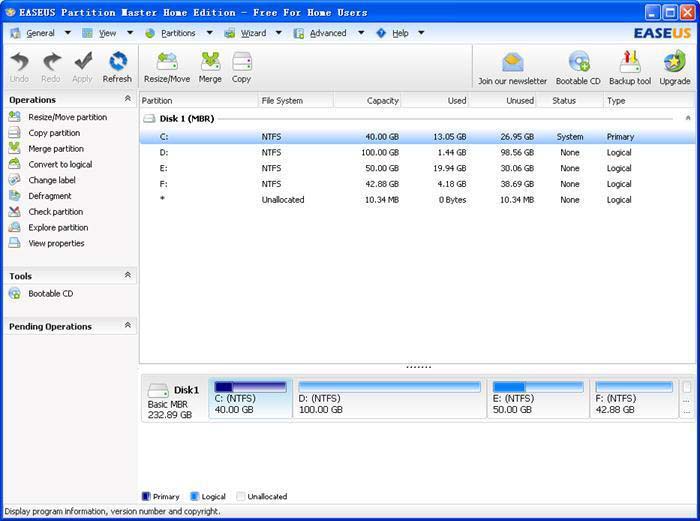The height and width of the screenshot is (521, 700).
Task: Open the Wizard menu
Action: point(253,33)
